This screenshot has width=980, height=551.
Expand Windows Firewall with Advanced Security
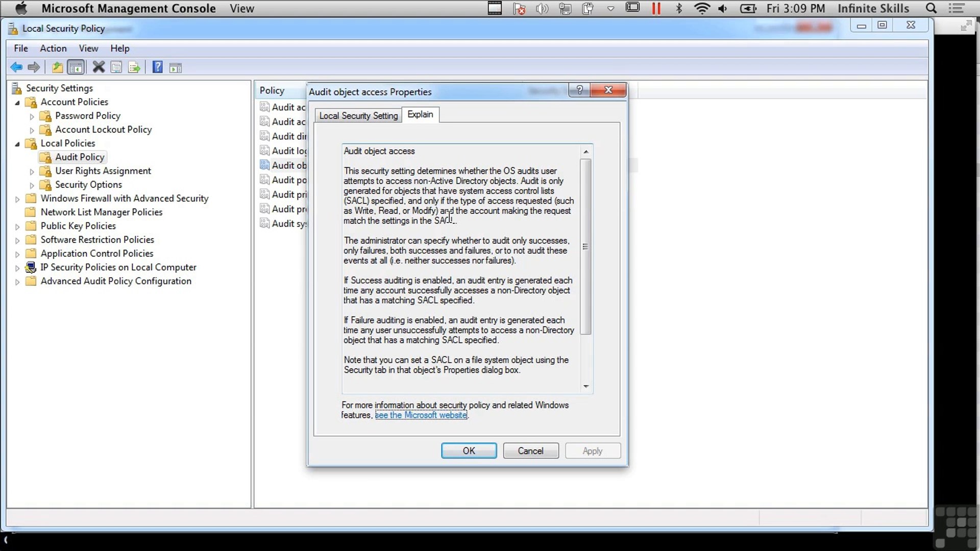(17, 199)
